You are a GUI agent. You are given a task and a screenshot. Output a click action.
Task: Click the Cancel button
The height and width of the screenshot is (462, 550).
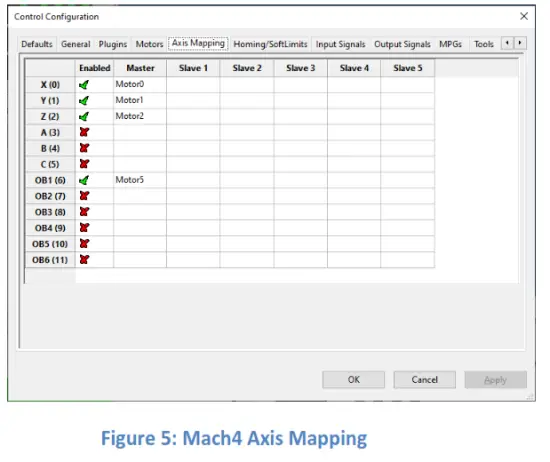(x=425, y=380)
